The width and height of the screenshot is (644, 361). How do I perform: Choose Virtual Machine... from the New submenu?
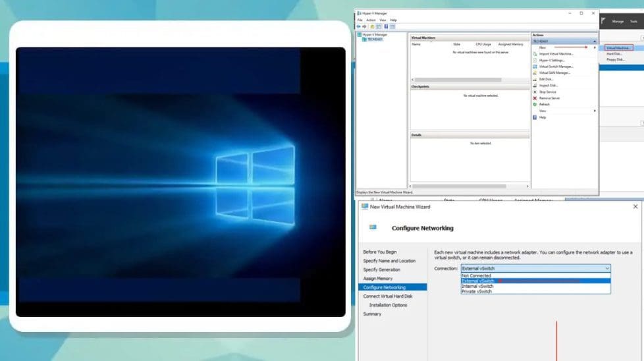[x=618, y=48]
